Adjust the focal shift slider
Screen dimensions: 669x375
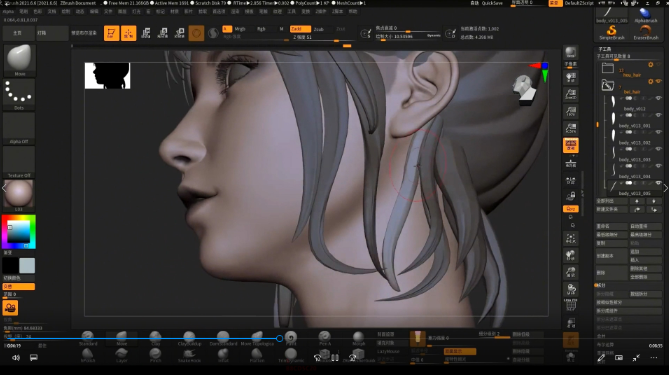(407, 28)
